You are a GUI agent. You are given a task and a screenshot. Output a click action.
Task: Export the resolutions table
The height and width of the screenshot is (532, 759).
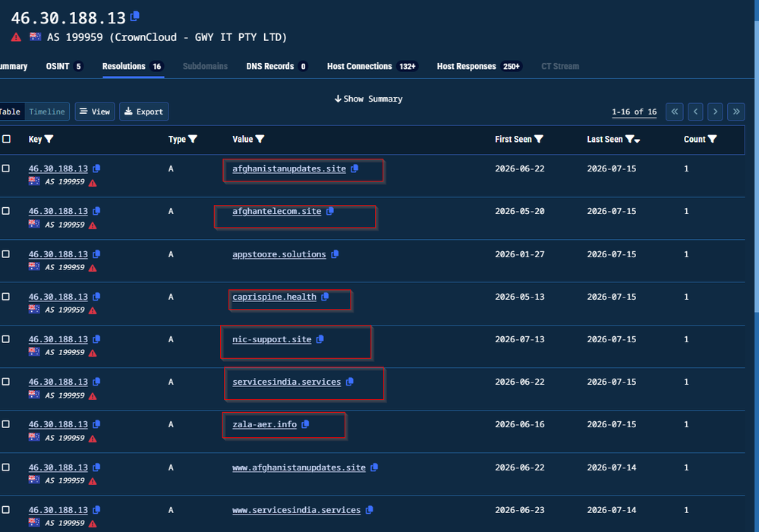pos(143,112)
